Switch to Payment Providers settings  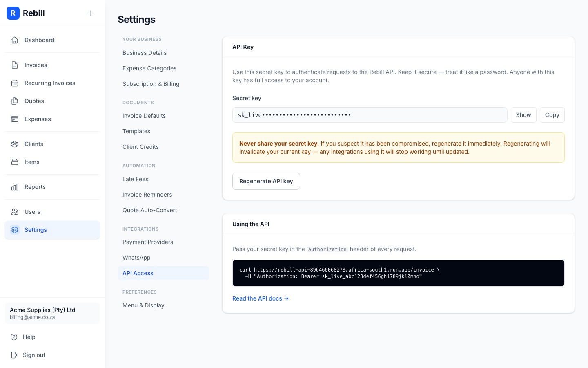148,242
